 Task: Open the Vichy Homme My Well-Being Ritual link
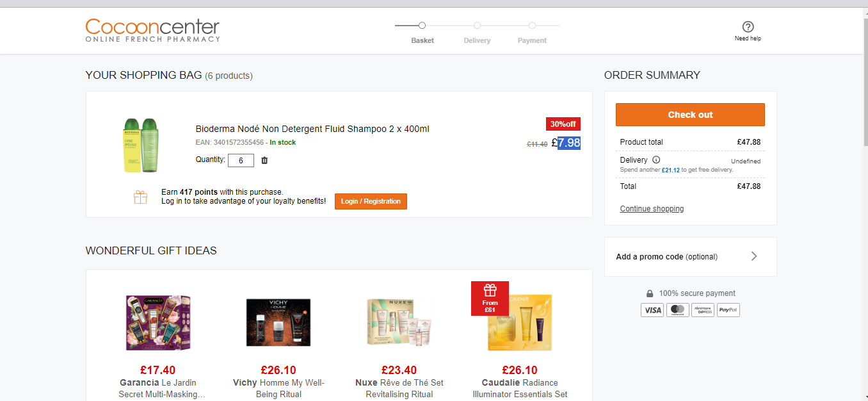278,388
